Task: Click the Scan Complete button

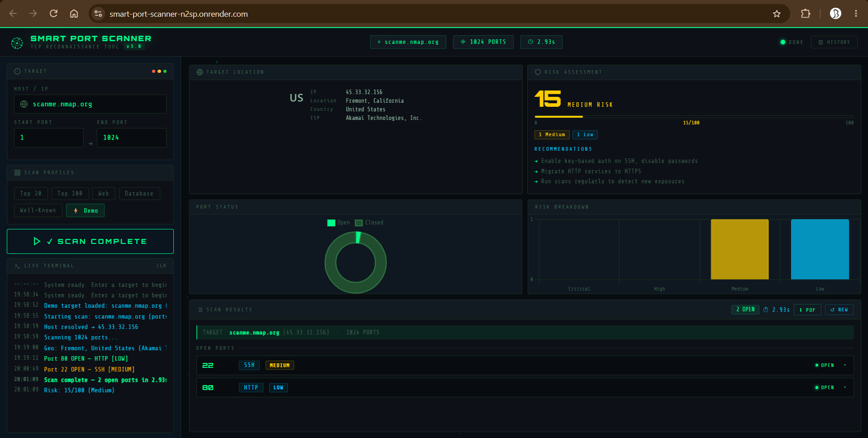Action: 90,241
